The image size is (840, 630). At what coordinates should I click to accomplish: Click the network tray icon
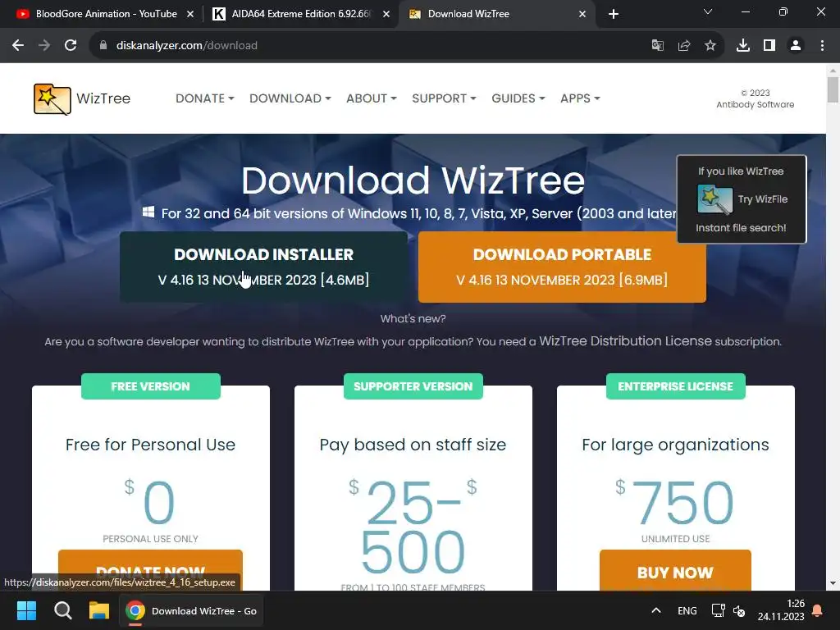pyautogui.click(x=718, y=610)
